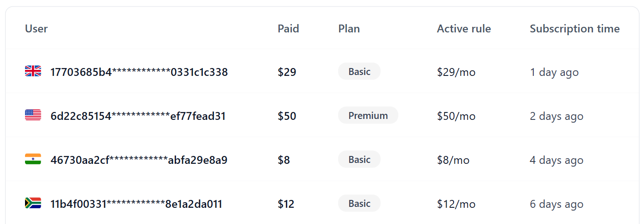
Task: Click Basic badge in the $12 row
Action: (x=359, y=204)
